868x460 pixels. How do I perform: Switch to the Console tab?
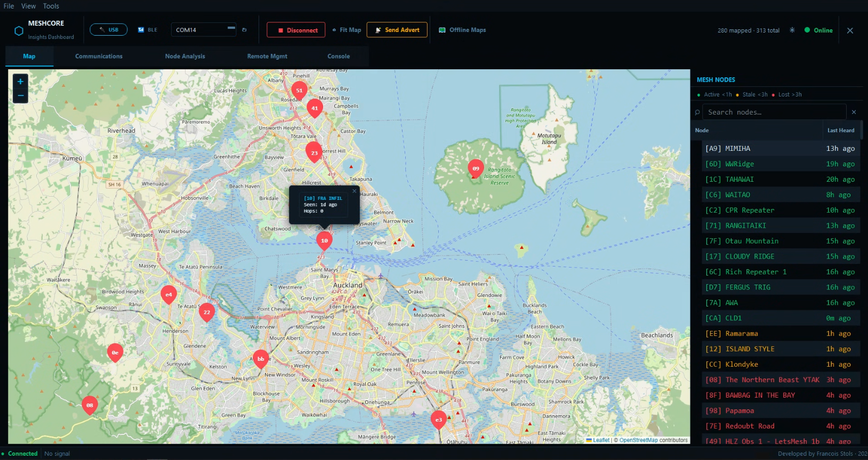tap(339, 56)
